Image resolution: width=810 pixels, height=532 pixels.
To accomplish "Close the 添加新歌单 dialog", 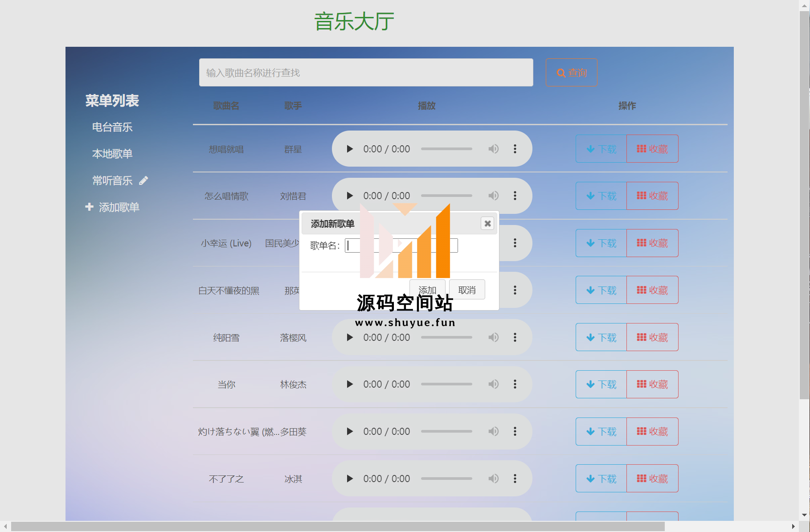I will coord(487,223).
